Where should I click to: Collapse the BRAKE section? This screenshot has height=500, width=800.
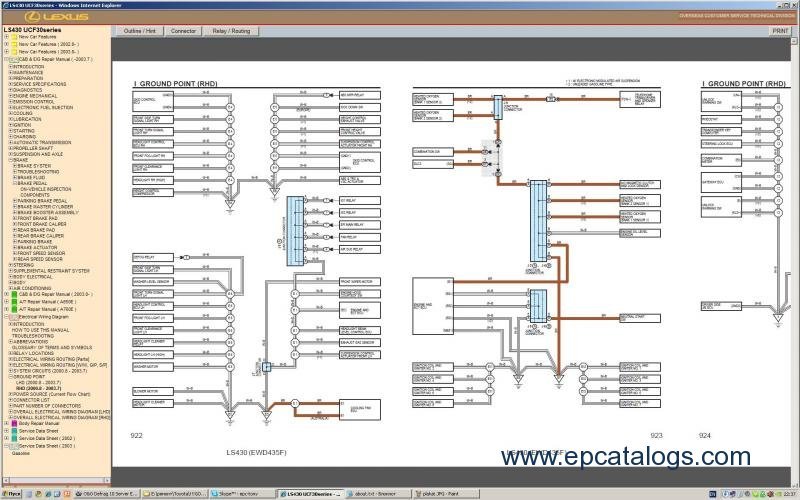[x=10, y=160]
